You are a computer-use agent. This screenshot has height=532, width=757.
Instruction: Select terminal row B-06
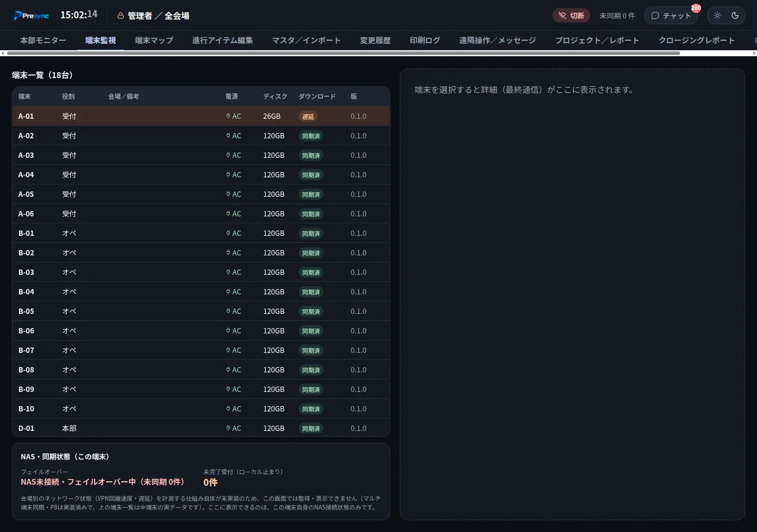[201, 330]
